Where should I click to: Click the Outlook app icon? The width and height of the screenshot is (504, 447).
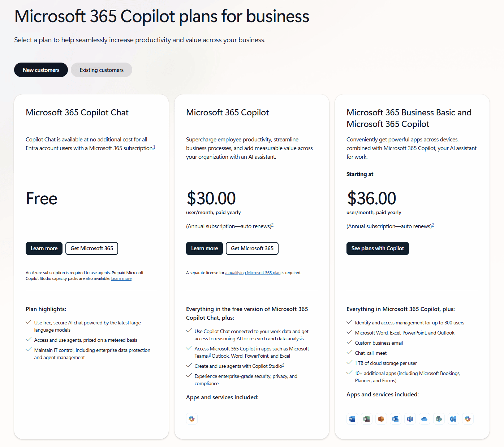[x=396, y=419]
